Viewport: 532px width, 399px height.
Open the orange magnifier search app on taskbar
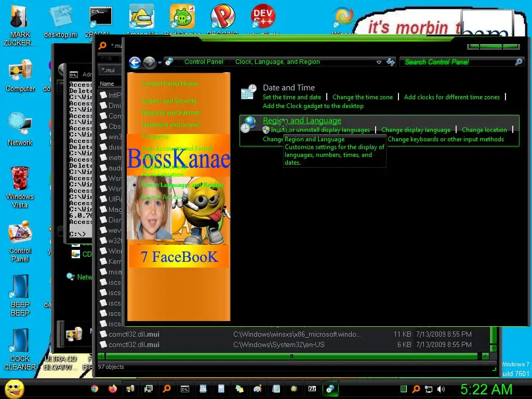tap(167, 389)
